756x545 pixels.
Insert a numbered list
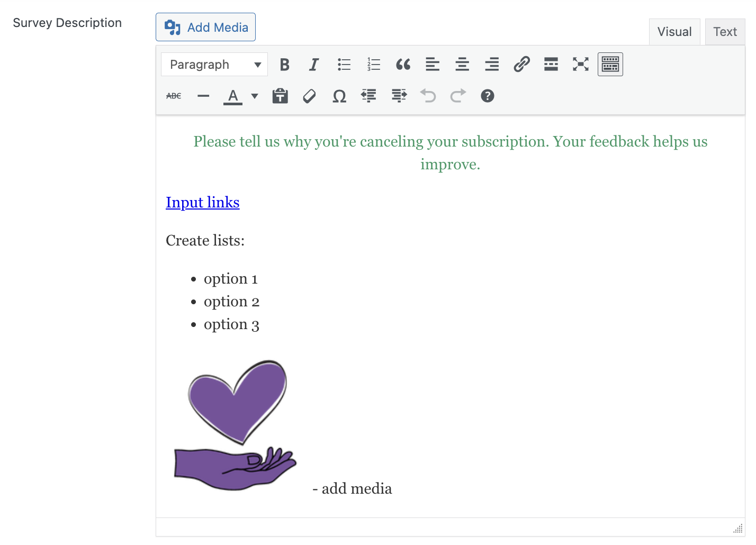coord(373,65)
